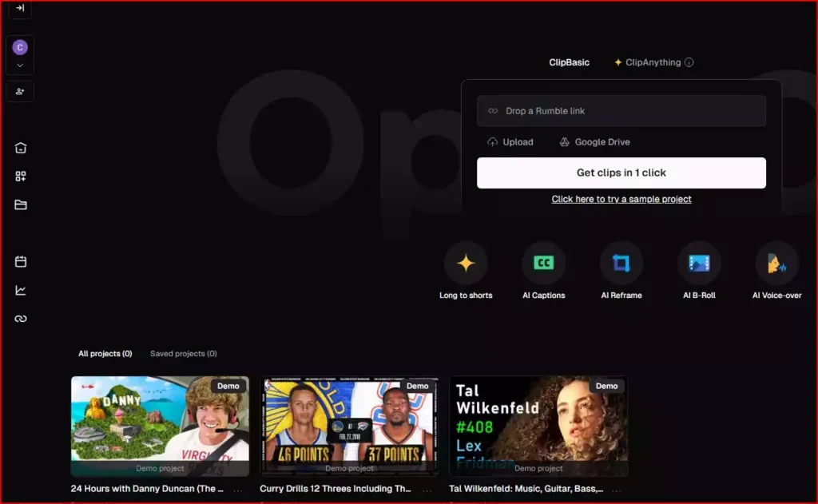Select Long to shorts tool icon
The image size is (818, 504).
[x=466, y=263]
